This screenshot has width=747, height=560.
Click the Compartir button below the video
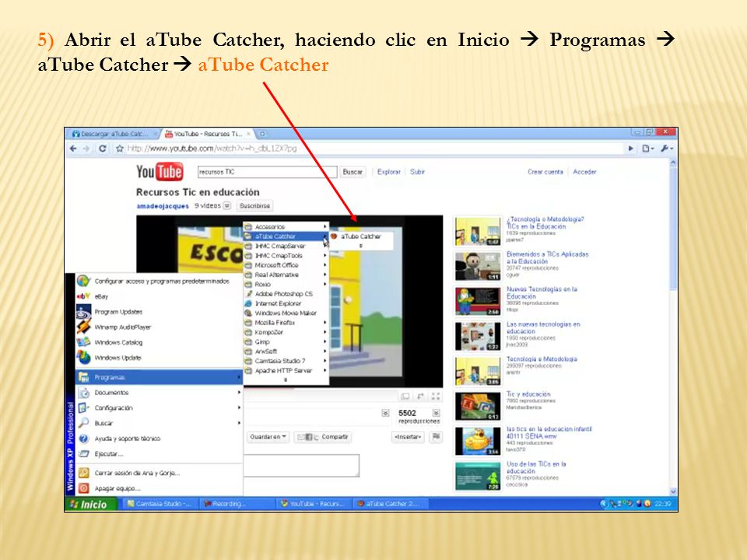[x=323, y=436]
